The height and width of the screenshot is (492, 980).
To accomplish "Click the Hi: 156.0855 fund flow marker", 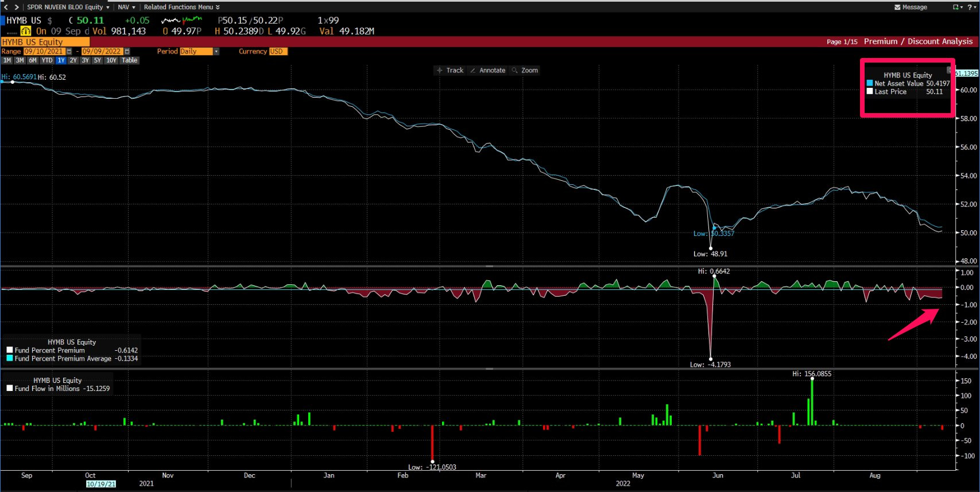I will click(x=812, y=374).
